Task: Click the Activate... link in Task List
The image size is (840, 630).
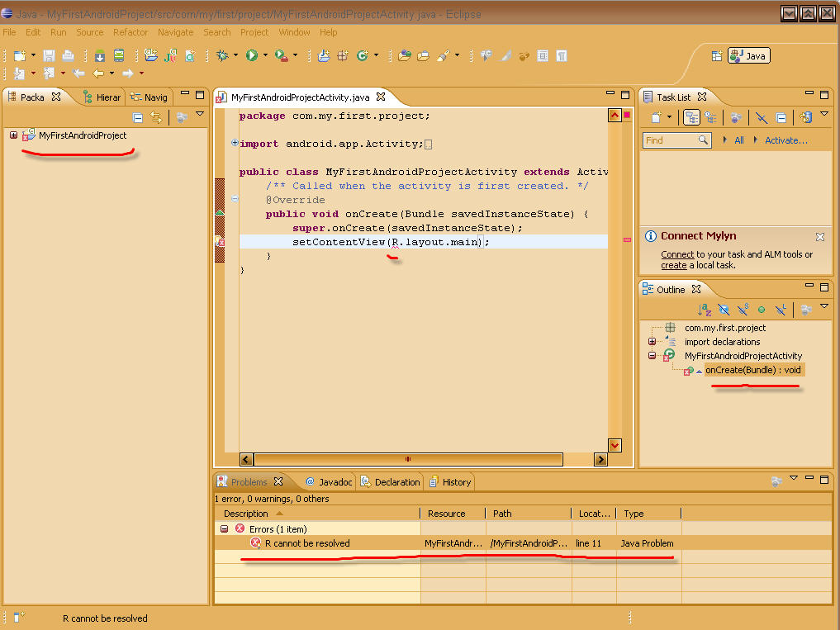Action: pos(785,140)
